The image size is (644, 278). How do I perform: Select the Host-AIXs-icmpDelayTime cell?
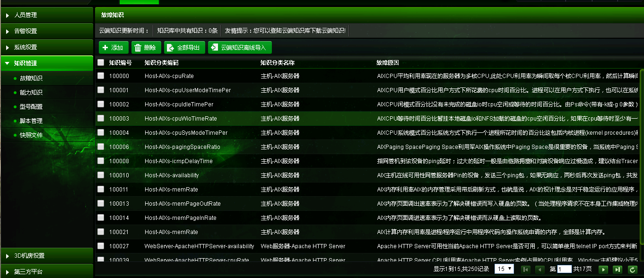[x=179, y=161]
